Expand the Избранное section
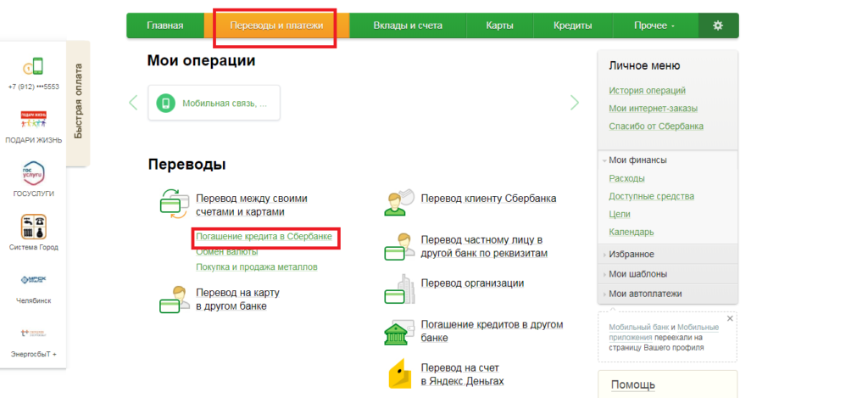The height and width of the screenshot is (398, 868). pyautogui.click(x=632, y=255)
